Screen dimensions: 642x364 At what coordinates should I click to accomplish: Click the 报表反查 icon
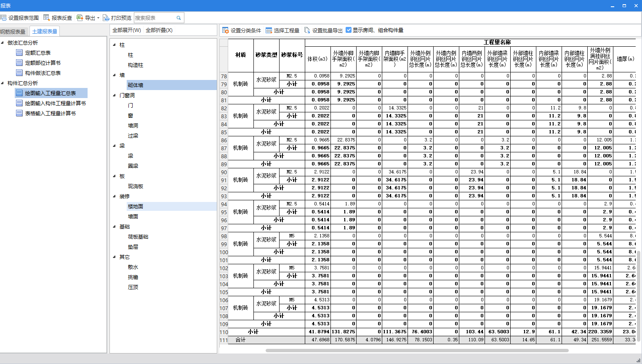(x=46, y=18)
